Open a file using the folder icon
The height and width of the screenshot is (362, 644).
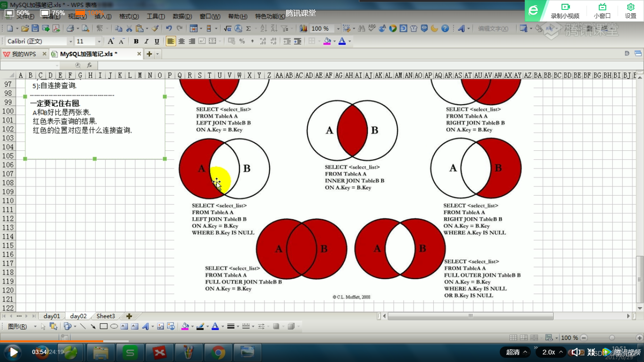click(25, 29)
